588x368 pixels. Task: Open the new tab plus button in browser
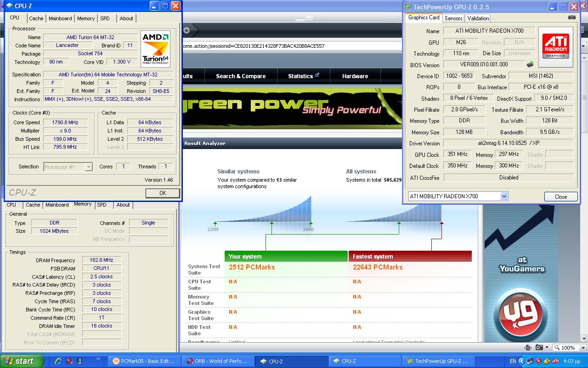187,30
